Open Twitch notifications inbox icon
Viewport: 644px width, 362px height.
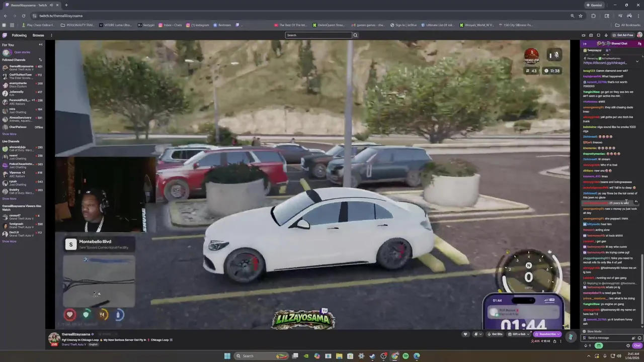(x=591, y=35)
